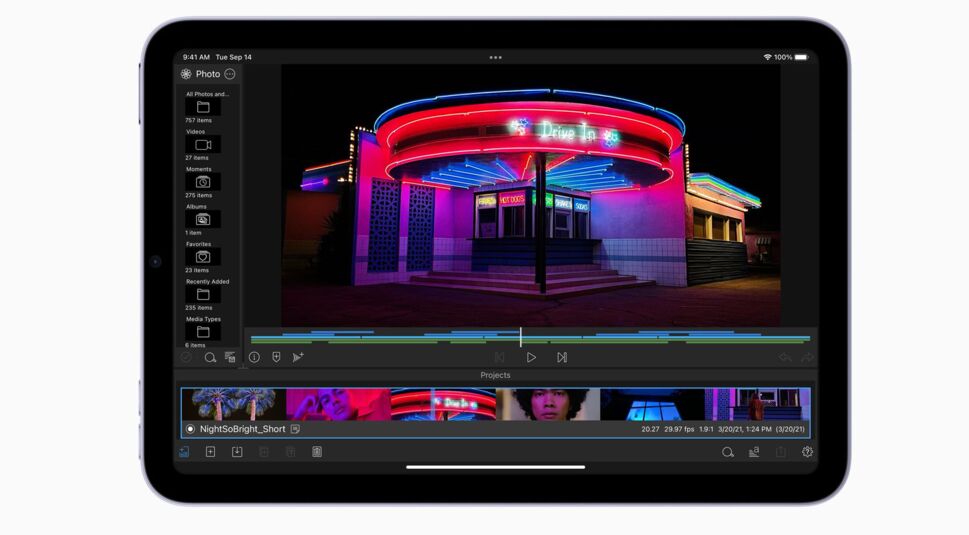Open the Favorites heart folder
This screenshot has height=535, width=969.
pos(203,257)
